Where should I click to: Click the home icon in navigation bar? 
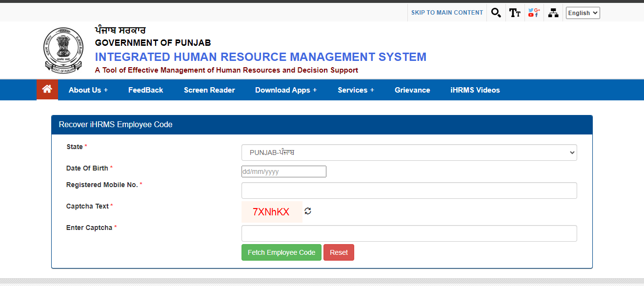coord(47,90)
